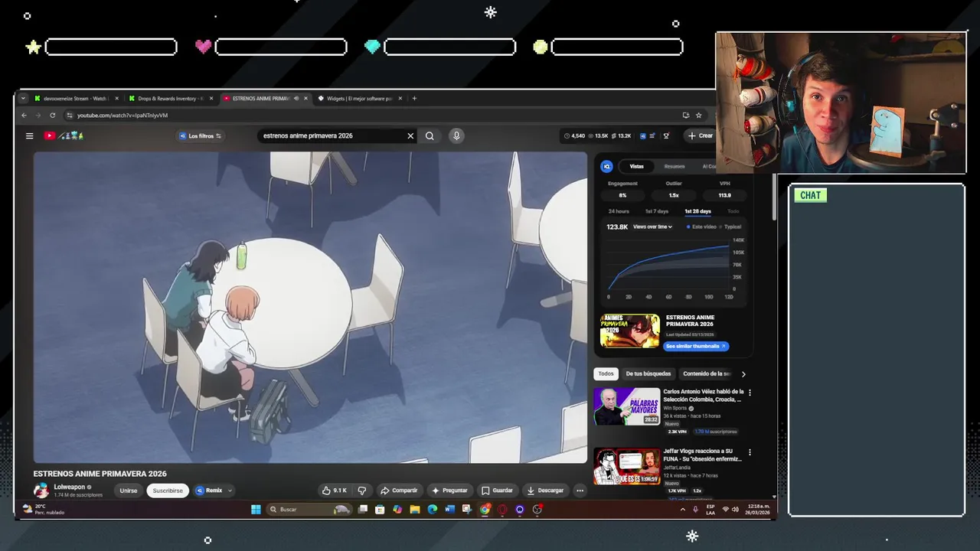980x551 pixels.
Task: Toggle the Este video chart legend
Action: point(701,227)
